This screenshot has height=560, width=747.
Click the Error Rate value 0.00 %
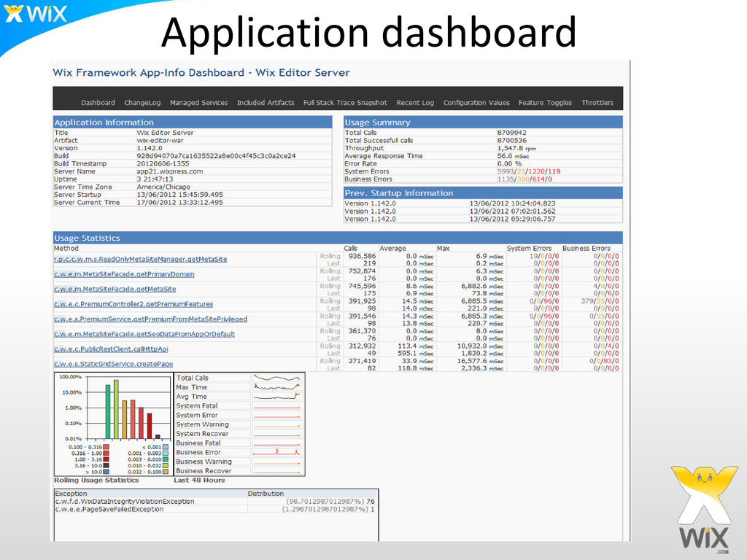pos(509,164)
